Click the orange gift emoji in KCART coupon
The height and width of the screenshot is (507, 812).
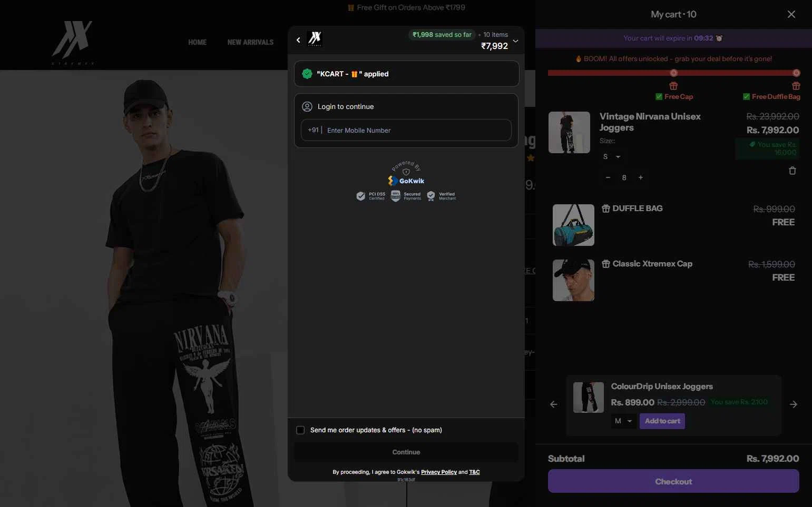(355, 74)
